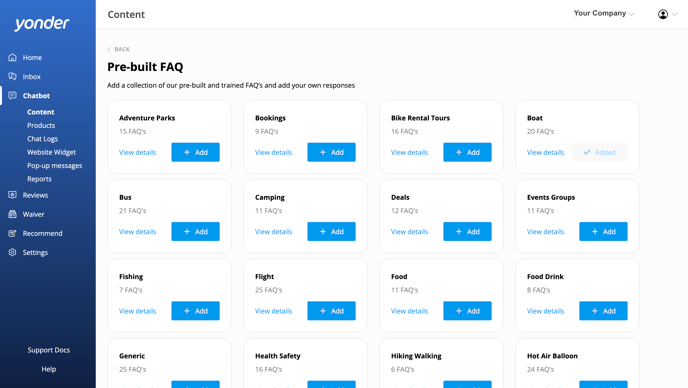Go back using the BACK link
The image size is (688, 388).
click(118, 49)
